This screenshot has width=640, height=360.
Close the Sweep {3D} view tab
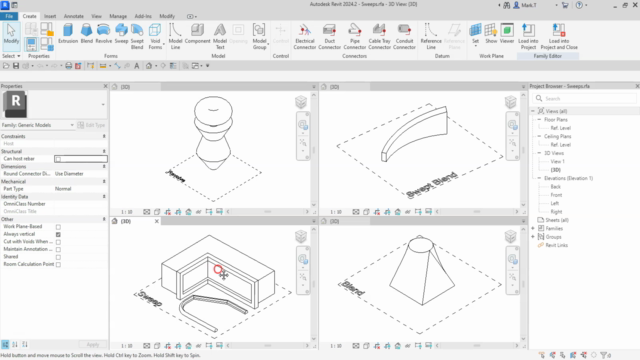tap(156, 221)
